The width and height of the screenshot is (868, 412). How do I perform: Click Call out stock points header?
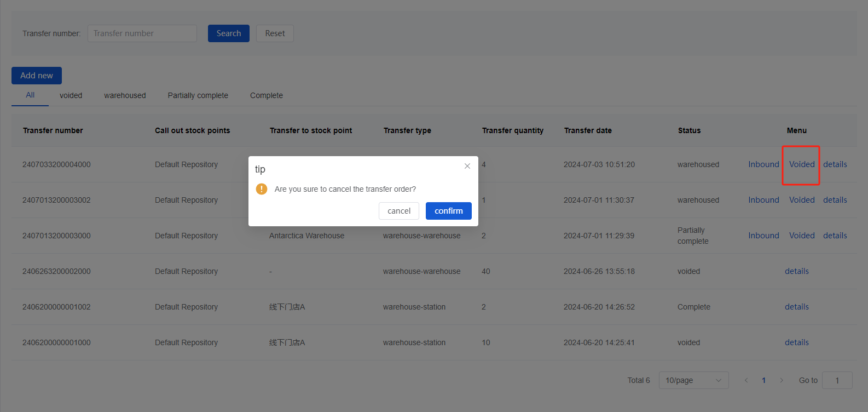[x=193, y=130]
